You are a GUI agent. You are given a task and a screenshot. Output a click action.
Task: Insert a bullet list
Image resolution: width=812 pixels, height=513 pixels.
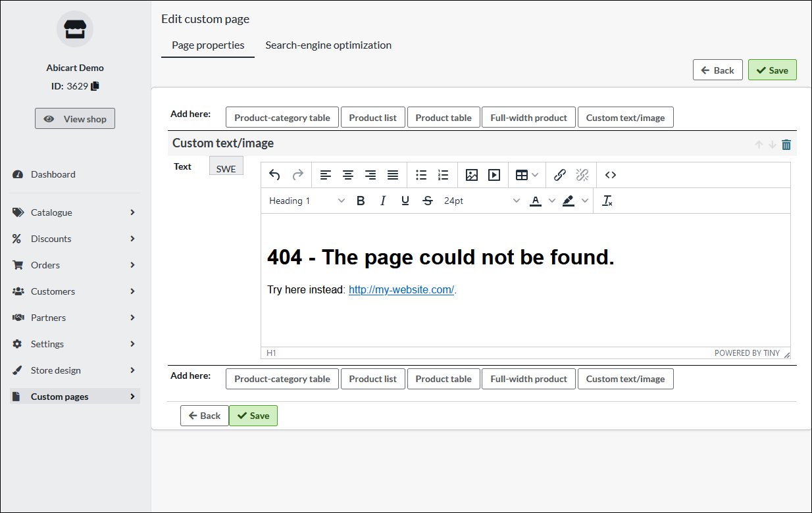(x=421, y=175)
